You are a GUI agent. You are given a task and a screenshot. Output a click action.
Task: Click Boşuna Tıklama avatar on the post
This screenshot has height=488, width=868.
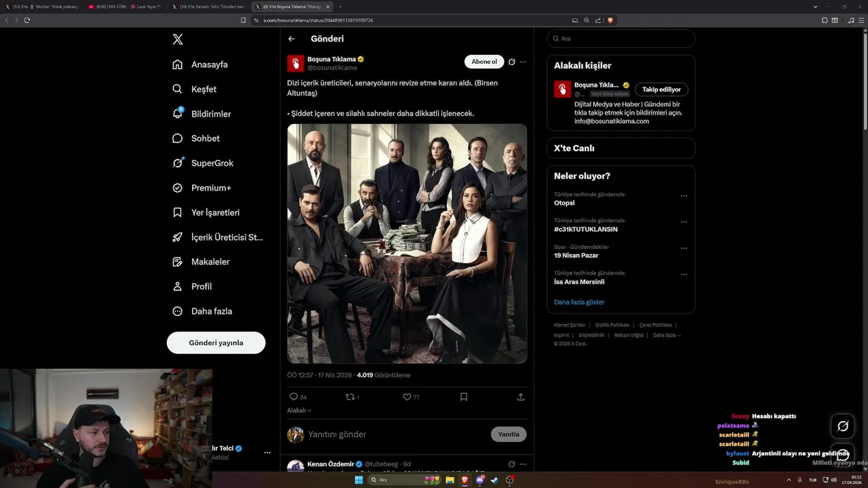pos(296,64)
